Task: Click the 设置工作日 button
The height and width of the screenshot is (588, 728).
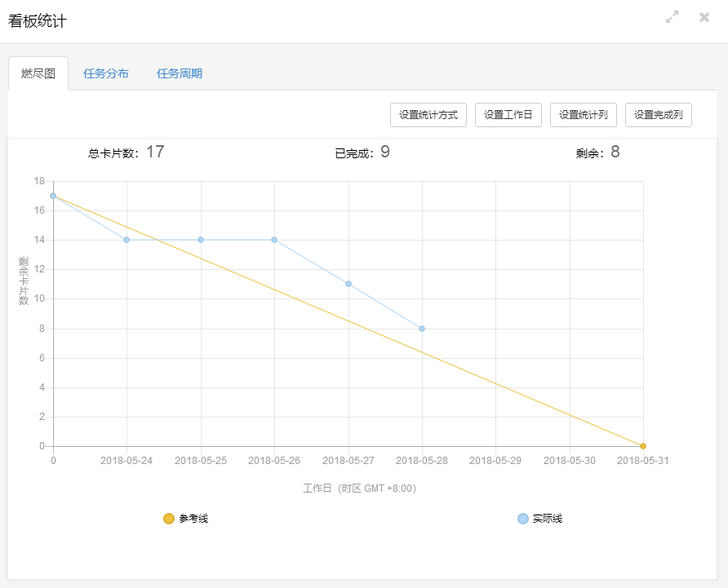Action: (x=508, y=115)
